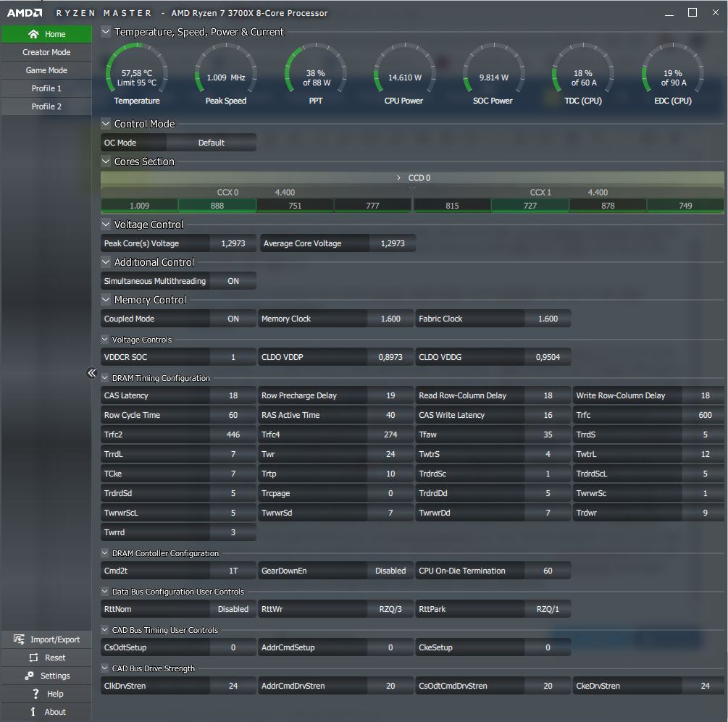Click the Settings gears icon
Image resolution: width=728 pixels, height=722 pixels.
pyautogui.click(x=29, y=676)
